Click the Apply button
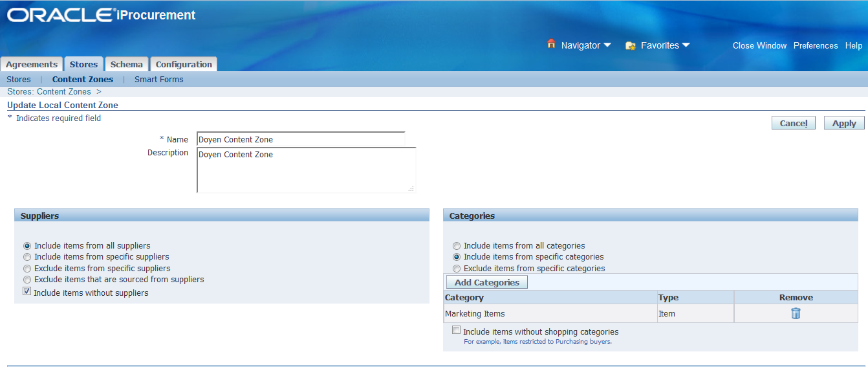Screen dimensions: 868x367 click(844, 123)
